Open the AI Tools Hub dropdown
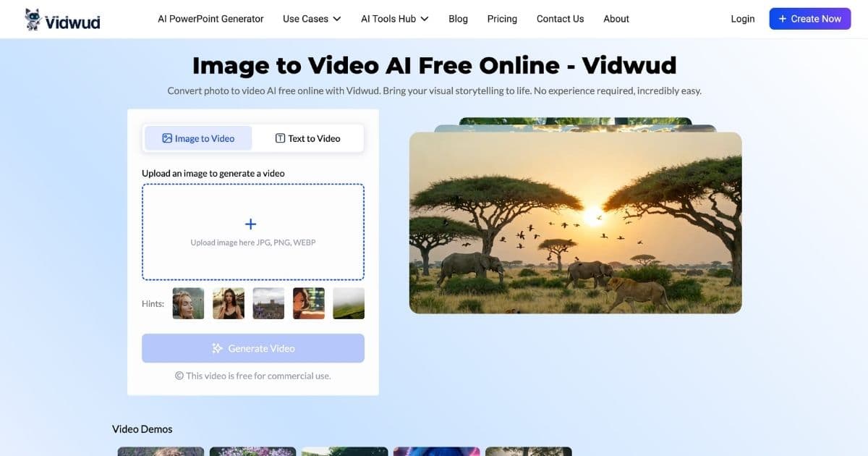This screenshot has height=456, width=868. pyautogui.click(x=394, y=19)
